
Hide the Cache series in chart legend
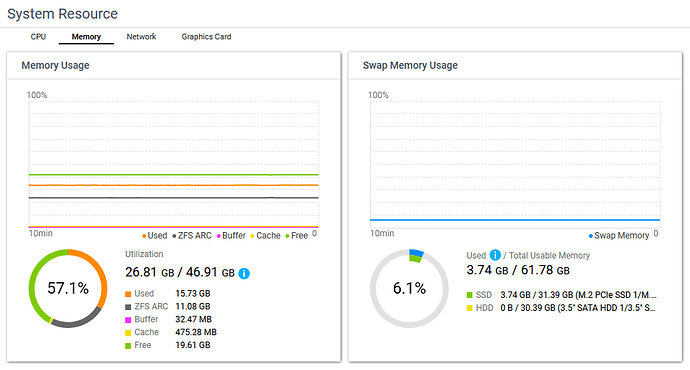(x=265, y=236)
